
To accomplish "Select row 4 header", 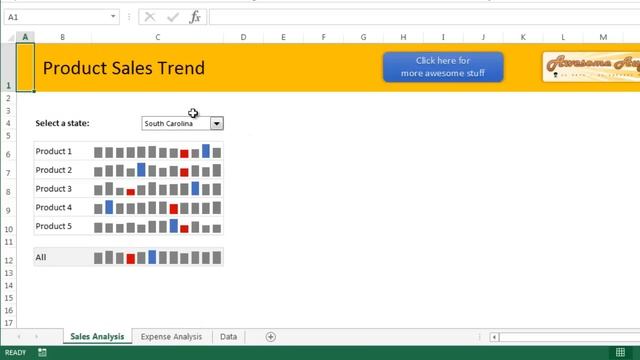I will tap(8, 123).
